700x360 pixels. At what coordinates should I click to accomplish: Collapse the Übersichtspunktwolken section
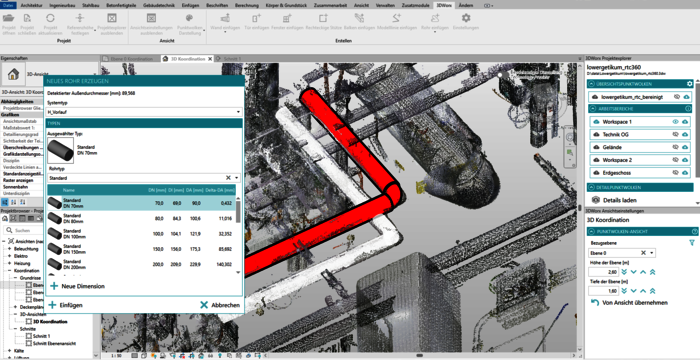pyautogui.click(x=592, y=84)
